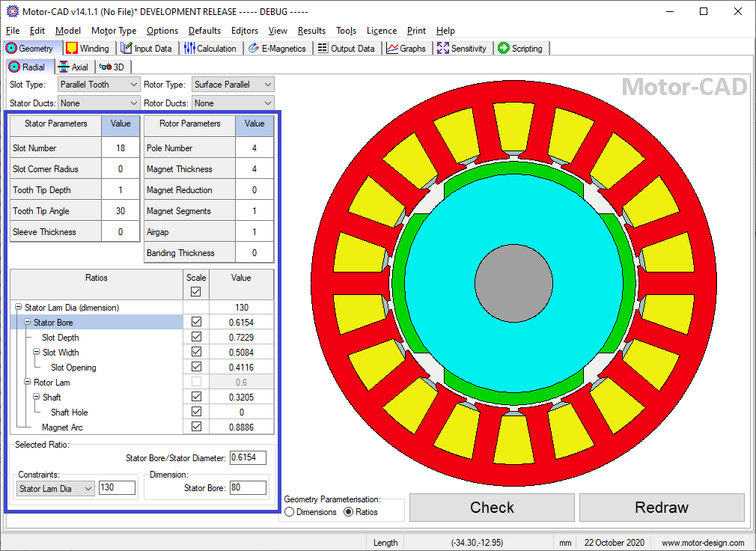The height and width of the screenshot is (551, 756).
Task: Click the Scripting green arrow icon
Action: coord(504,48)
